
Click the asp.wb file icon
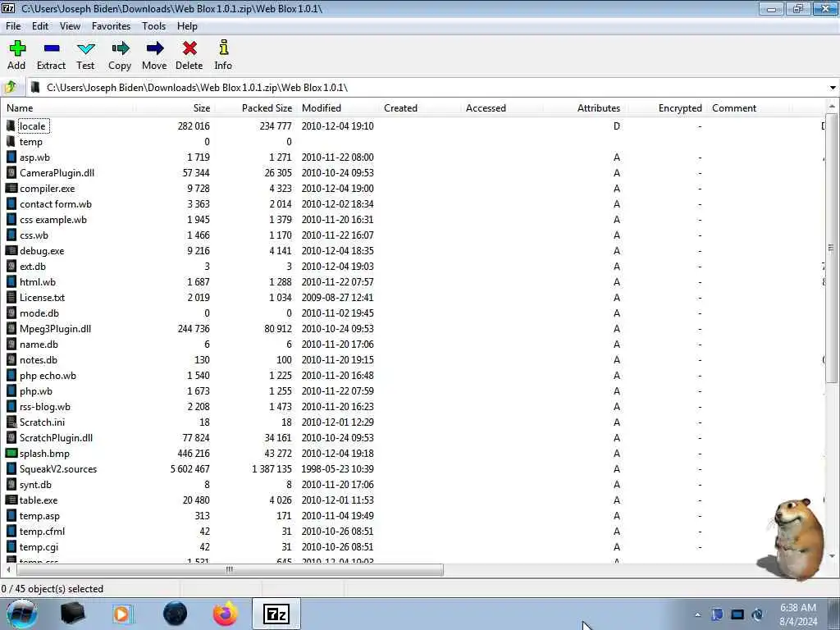pyautogui.click(x=11, y=157)
